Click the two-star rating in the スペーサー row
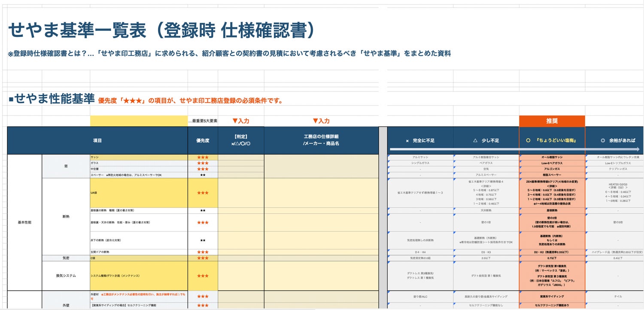644x310 pixels. tap(203, 175)
